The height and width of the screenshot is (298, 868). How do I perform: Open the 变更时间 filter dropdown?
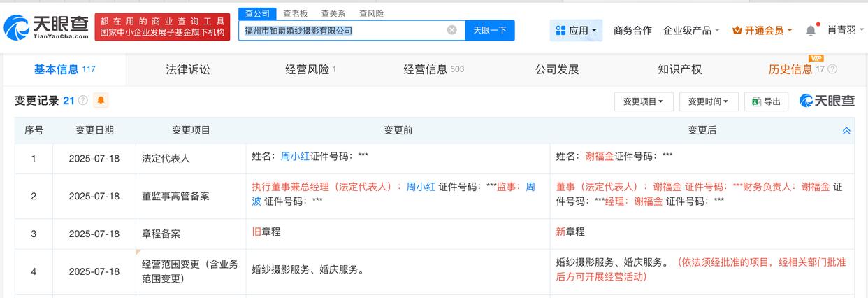708,101
